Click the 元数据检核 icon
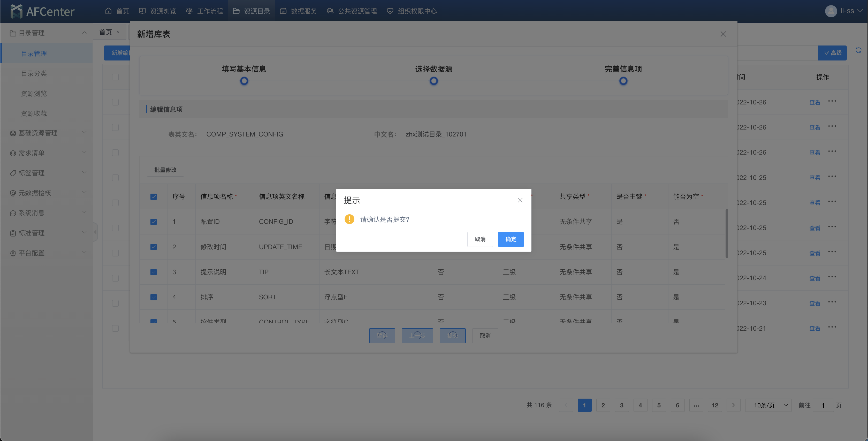The height and width of the screenshot is (441, 868). (13, 193)
